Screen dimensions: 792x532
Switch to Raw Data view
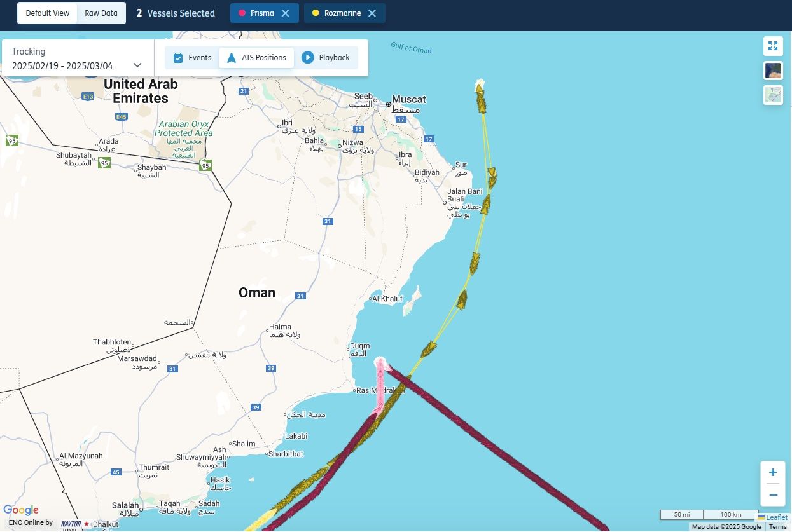click(x=101, y=13)
